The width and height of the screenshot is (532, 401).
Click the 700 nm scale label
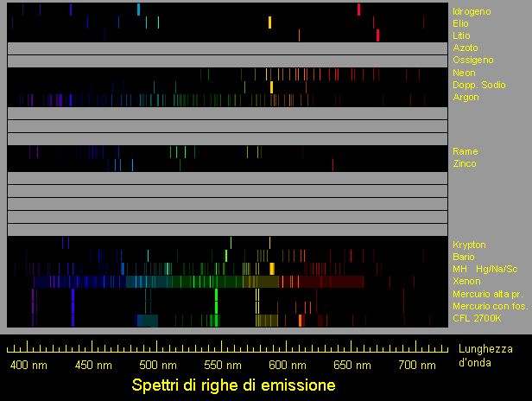[x=417, y=366]
